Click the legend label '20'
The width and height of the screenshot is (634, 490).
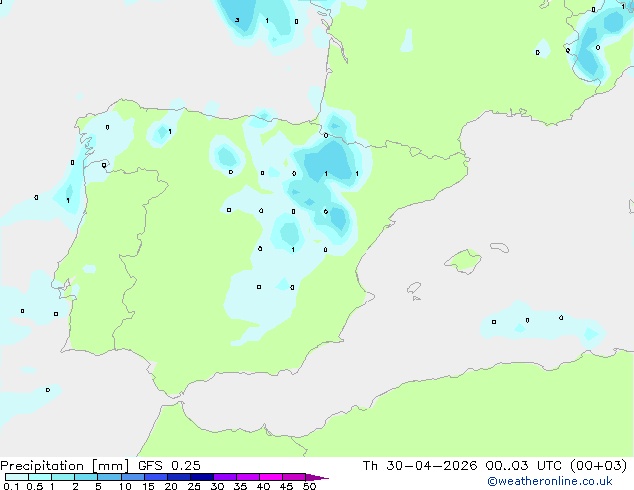(171, 486)
